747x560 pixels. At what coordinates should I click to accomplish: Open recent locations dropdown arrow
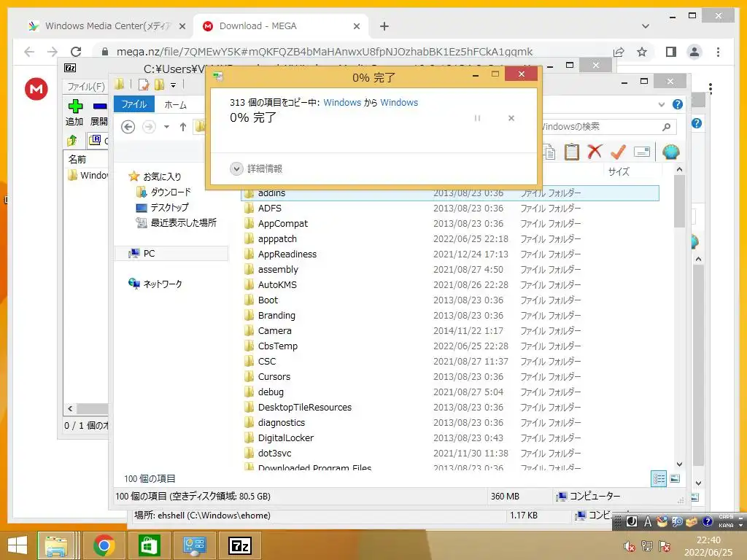click(166, 127)
